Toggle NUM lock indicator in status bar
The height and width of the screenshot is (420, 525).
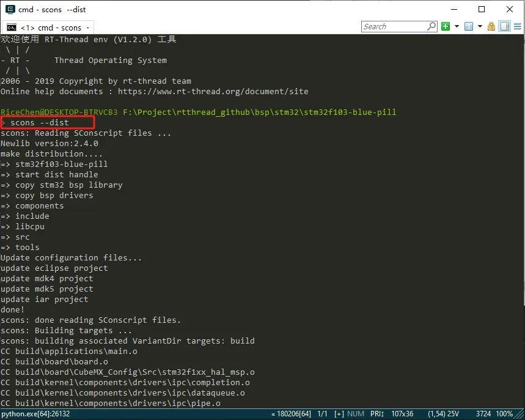coord(356,414)
